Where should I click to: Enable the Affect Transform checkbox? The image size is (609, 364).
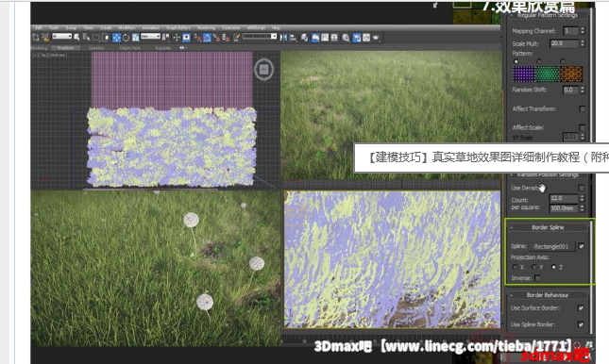coord(582,108)
